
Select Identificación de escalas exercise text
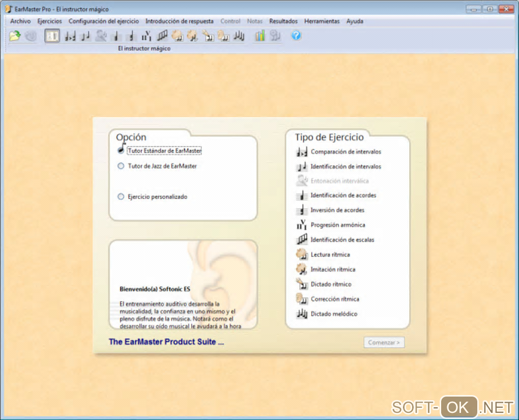click(x=342, y=240)
